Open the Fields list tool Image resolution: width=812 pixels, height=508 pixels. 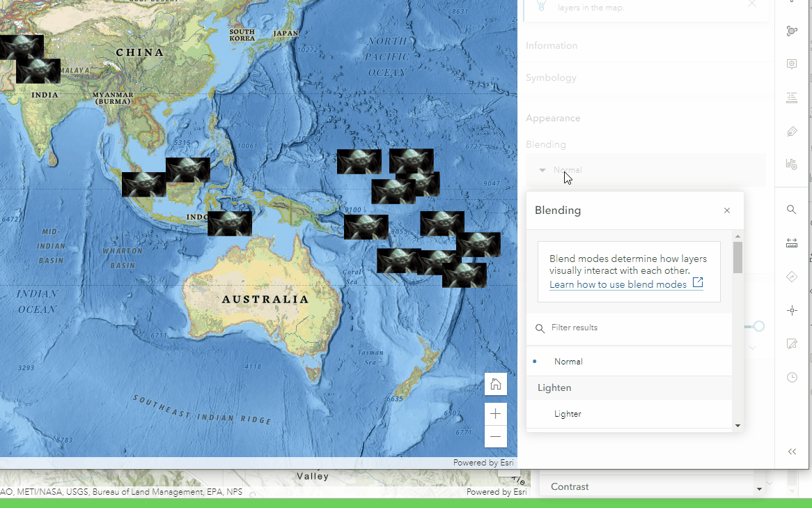pyautogui.click(x=791, y=98)
